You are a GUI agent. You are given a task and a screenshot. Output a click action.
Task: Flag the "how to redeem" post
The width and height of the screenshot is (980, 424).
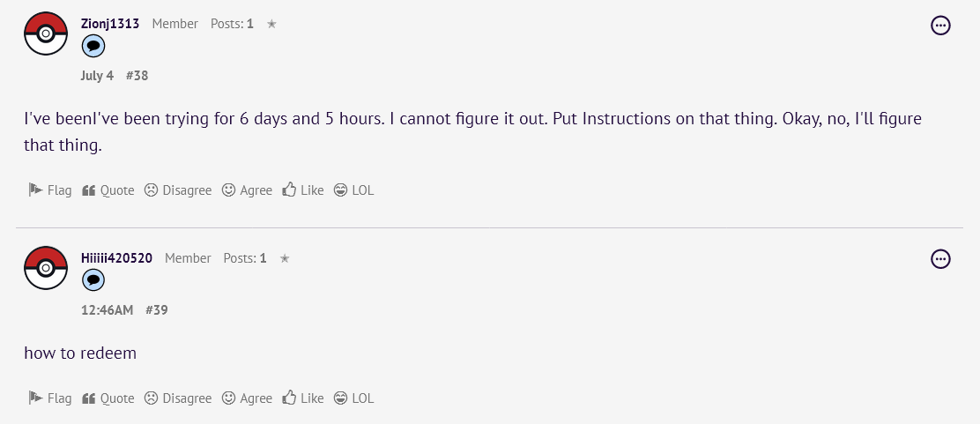pos(50,398)
